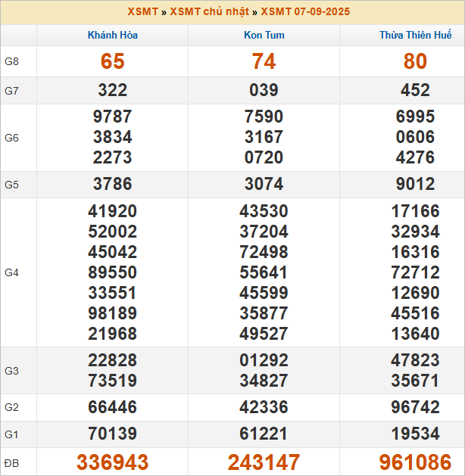465x476 pixels.
Task: Click the G4 row label
Action: pos(11,272)
